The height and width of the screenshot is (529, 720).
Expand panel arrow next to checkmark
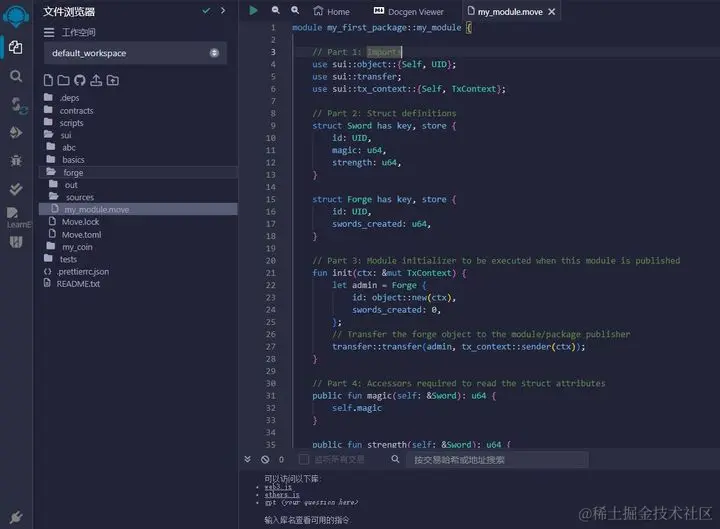click(x=223, y=10)
